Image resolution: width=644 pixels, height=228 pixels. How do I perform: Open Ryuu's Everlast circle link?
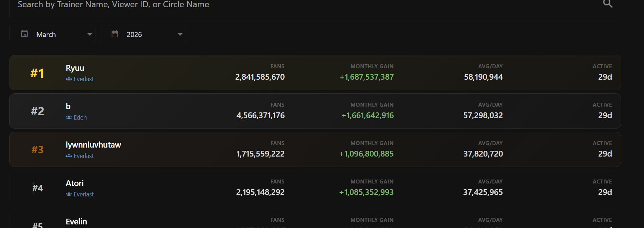coord(84,79)
